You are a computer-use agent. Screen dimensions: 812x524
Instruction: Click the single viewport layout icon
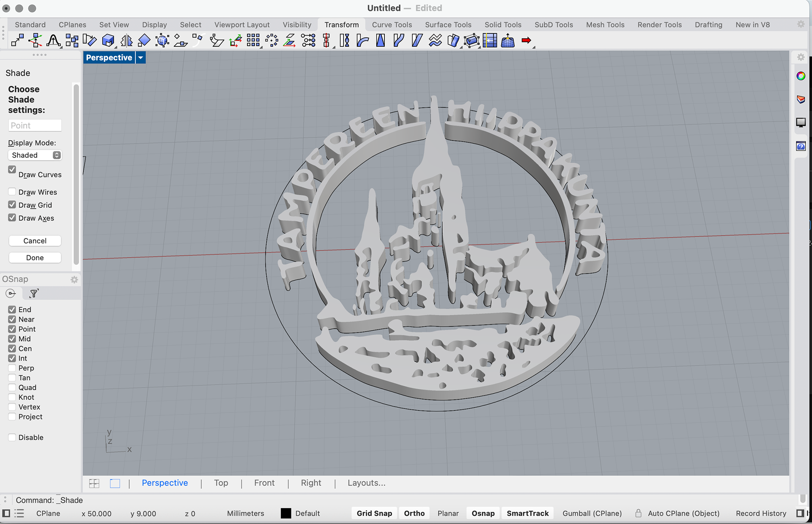click(x=115, y=483)
